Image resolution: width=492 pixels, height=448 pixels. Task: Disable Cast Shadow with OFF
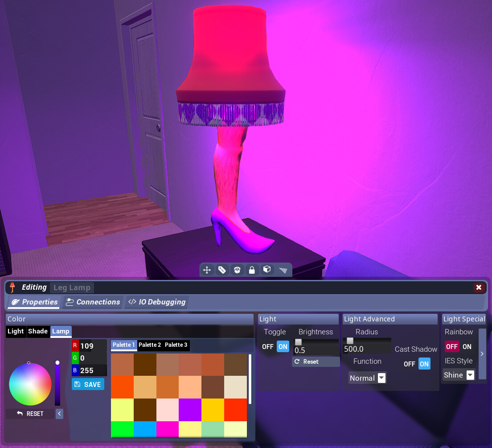[x=409, y=364]
